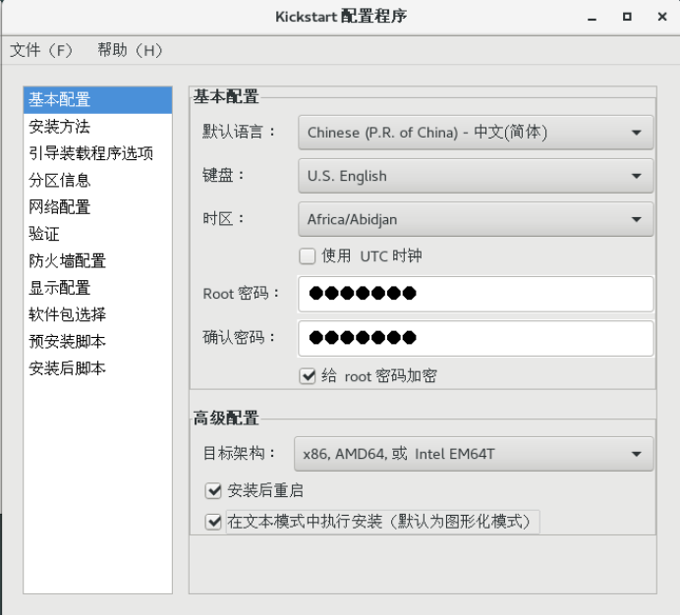Open the 帮助 (H) menu
Image resolution: width=680 pixels, height=616 pixels.
(x=130, y=50)
